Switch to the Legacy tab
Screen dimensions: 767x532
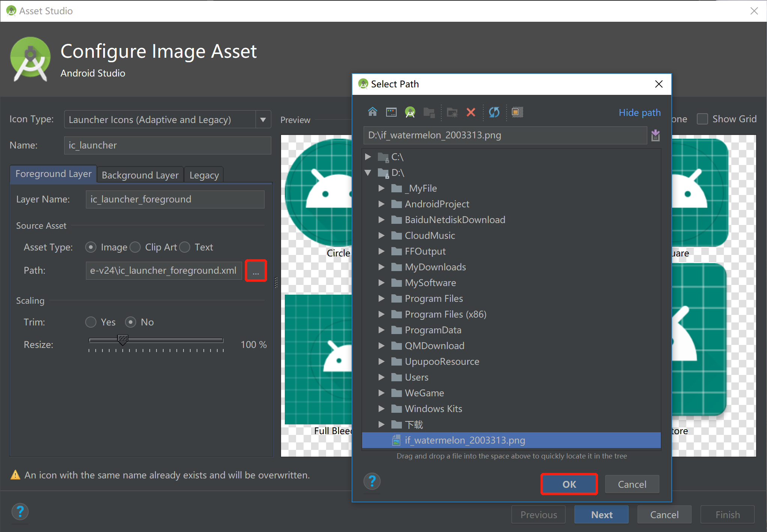pos(204,175)
